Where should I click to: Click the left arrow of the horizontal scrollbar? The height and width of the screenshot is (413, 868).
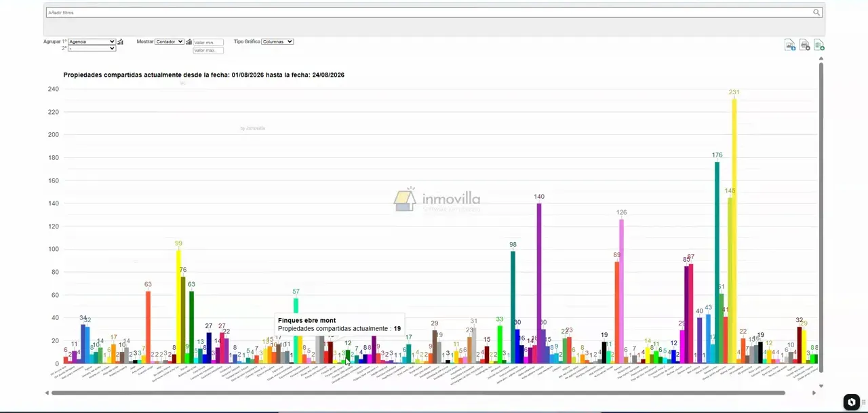(x=47, y=393)
